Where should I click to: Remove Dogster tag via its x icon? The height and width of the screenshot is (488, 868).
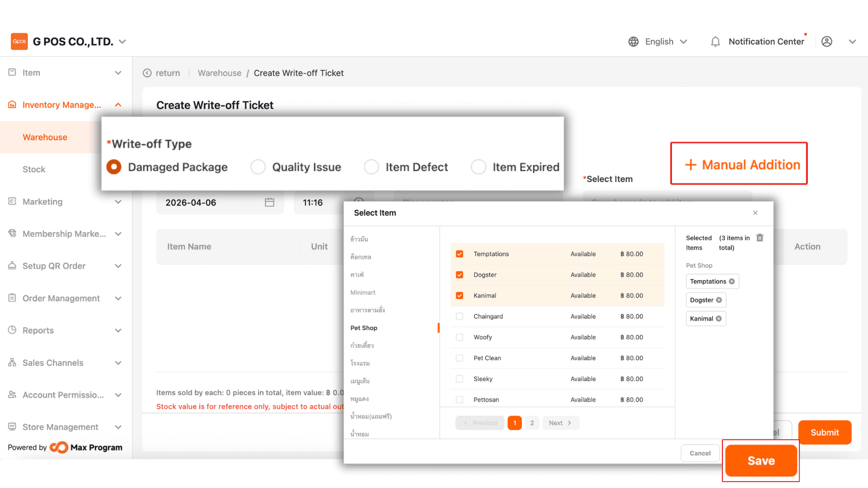click(x=719, y=300)
